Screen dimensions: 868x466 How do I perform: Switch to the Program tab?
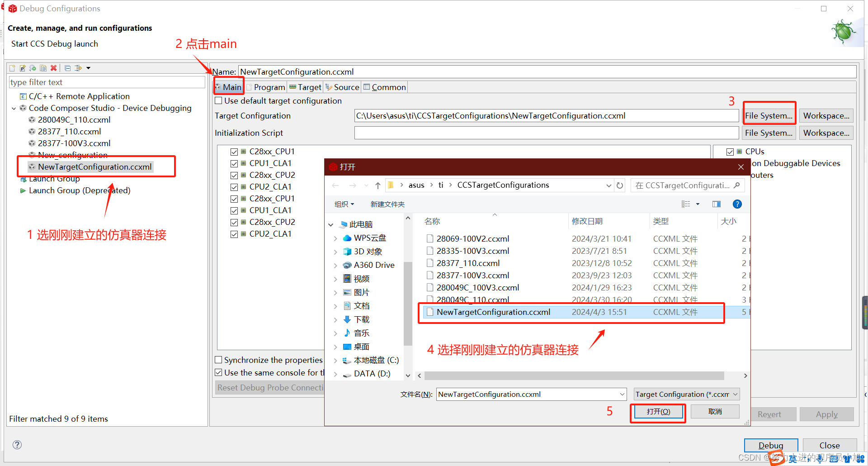tap(266, 87)
